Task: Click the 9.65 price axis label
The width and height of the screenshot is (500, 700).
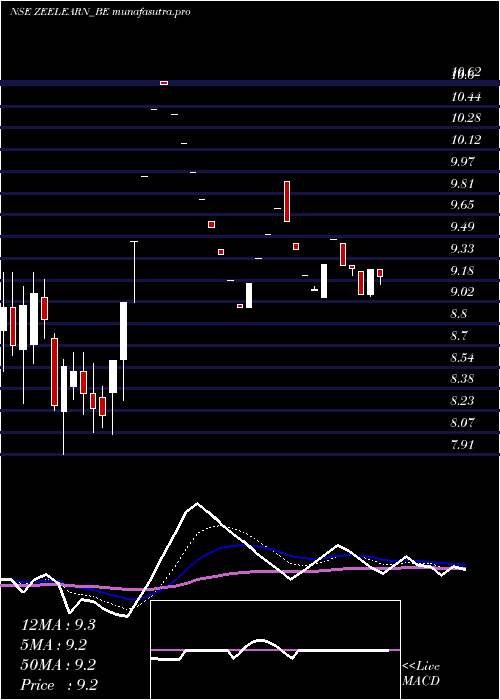Action: [462, 205]
